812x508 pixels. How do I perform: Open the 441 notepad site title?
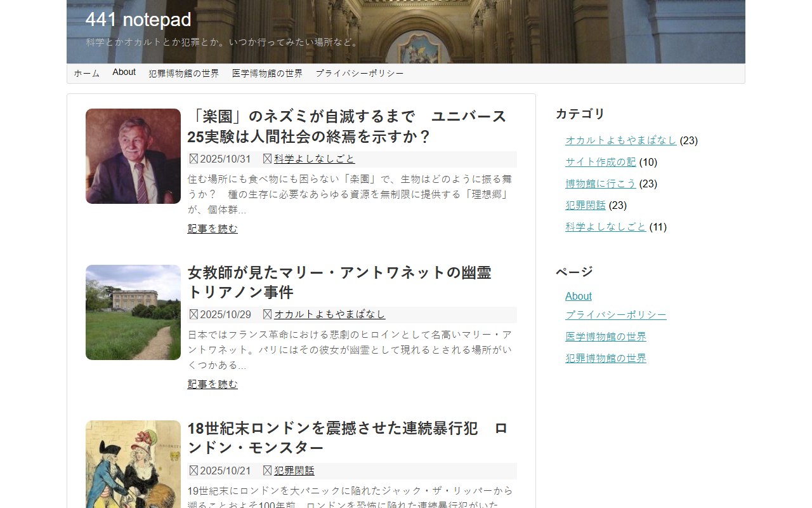point(138,20)
